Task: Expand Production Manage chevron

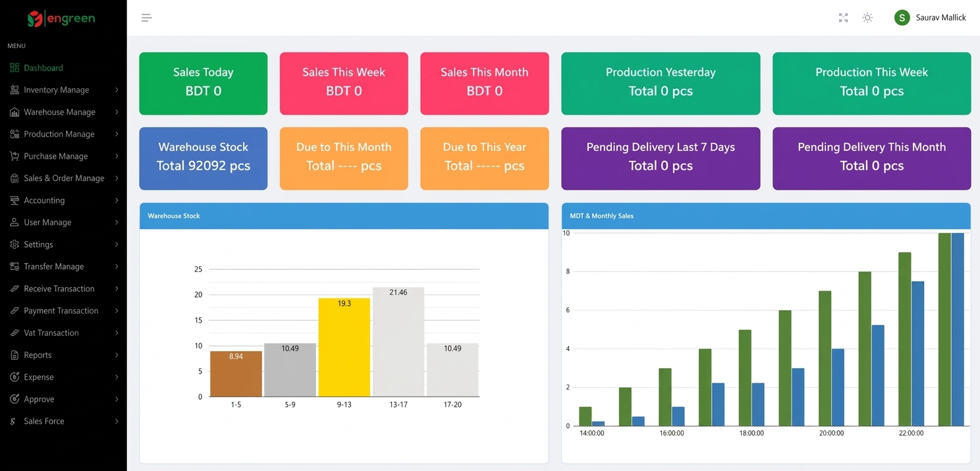Action: [x=117, y=134]
